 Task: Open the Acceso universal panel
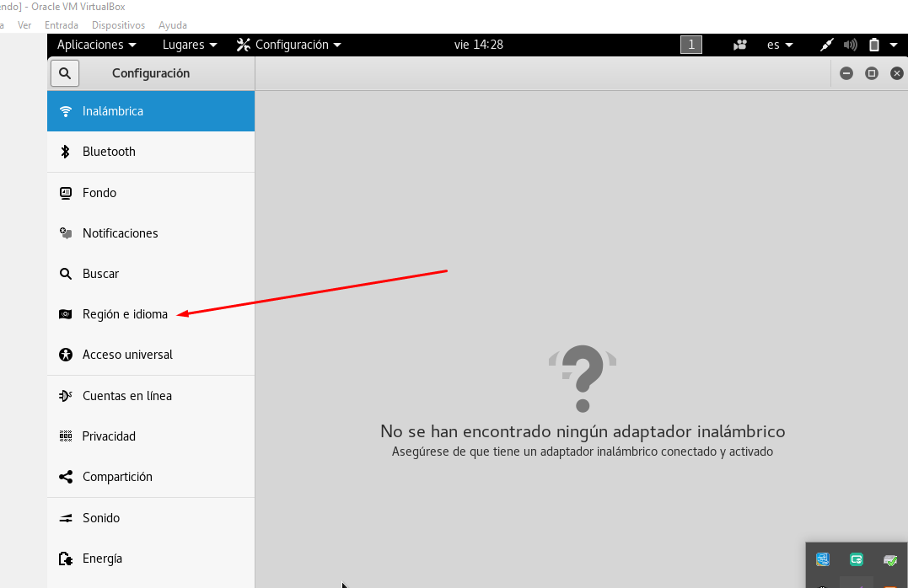(151, 355)
